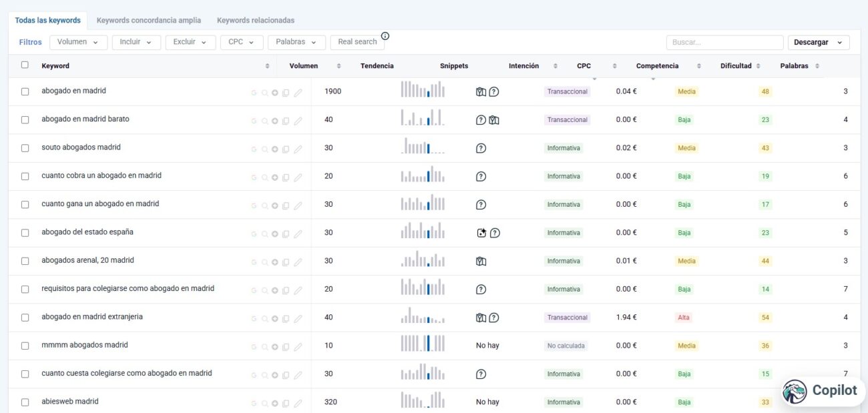The image size is (868, 413).
Task: Click magnifier icon for 'abogado en madrid barato'
Action: point(264,121)
